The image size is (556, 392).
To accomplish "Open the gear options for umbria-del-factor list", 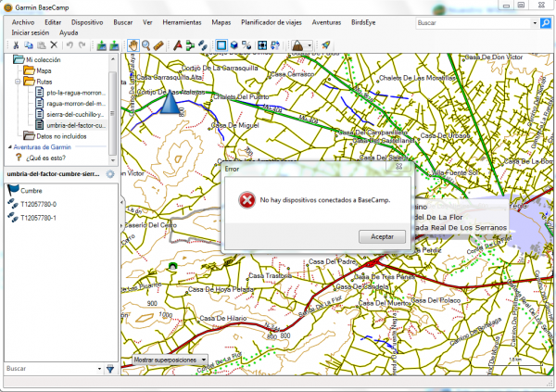I will click(110, 174).
